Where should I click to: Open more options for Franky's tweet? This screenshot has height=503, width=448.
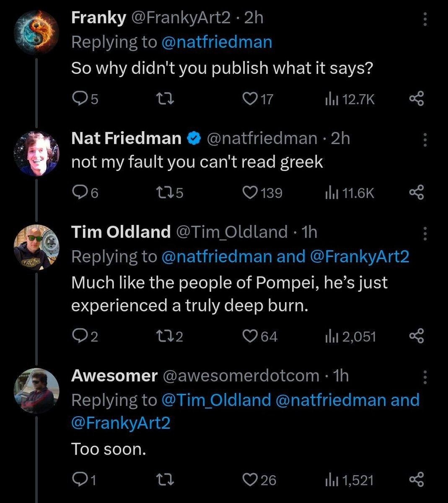(425, 19)
